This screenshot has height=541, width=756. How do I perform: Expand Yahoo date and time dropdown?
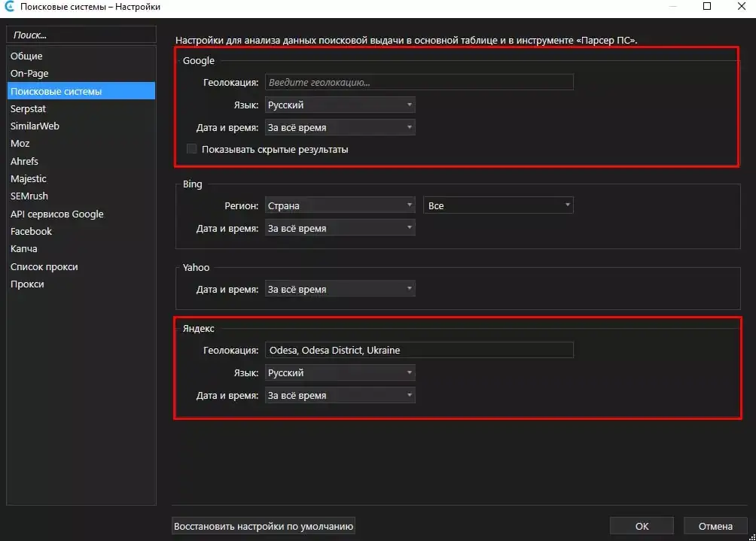(x=340, y=289)
